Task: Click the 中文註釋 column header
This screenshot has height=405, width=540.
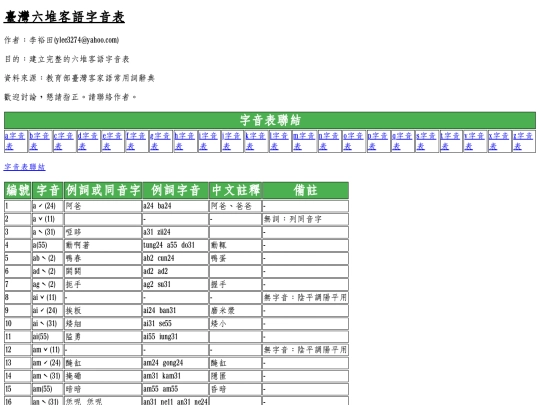Action: tap(236, 190)
